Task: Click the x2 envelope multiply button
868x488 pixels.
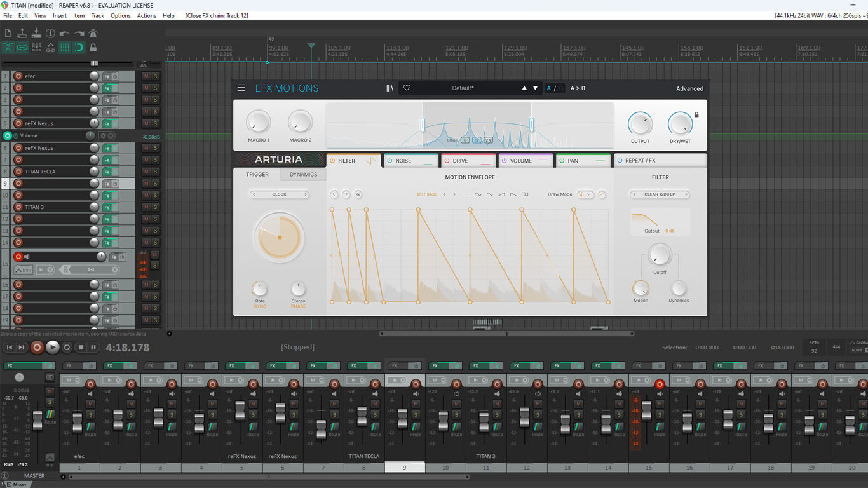Action: coord(358,194)
